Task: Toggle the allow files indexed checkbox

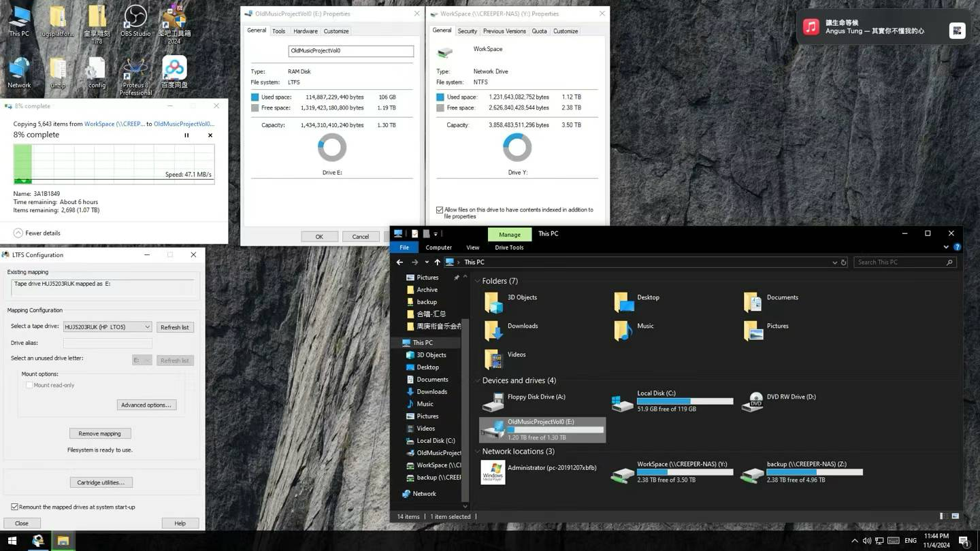Action: click(440, 210)
